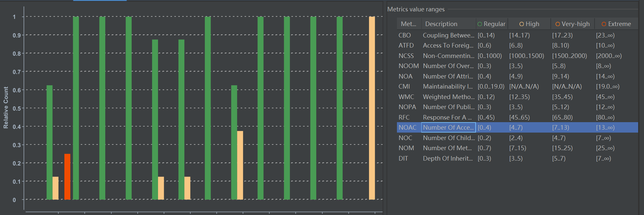644x215 pixels.
Task: Click the highlighted "Number Of Acce..." description cell
Action: pos(448,127)
